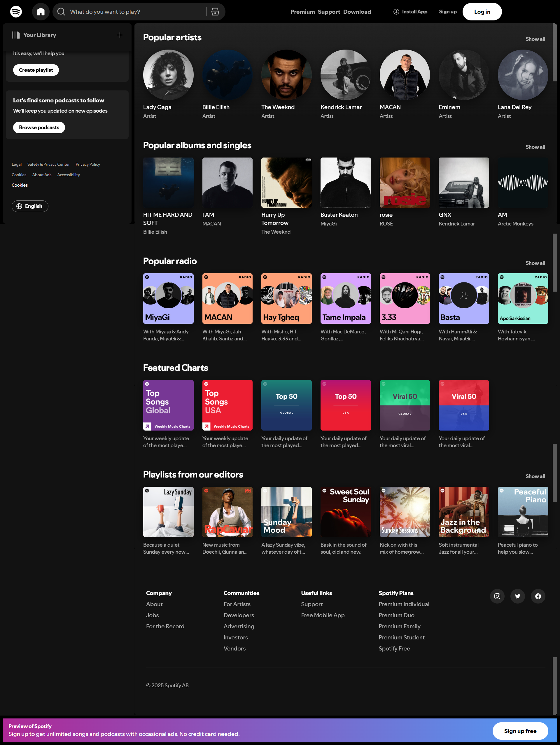Screen dimensions: 560x745
Task: Open Hurry Up Tomorrow album cover
Action: (x=287, y=183)
